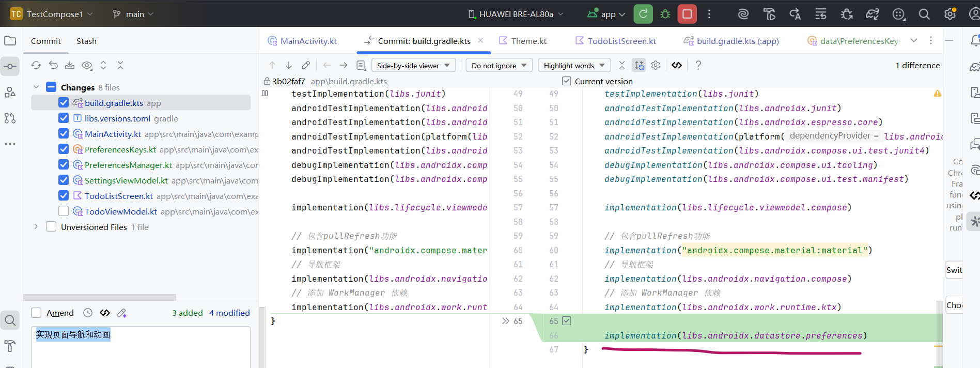Apply change with the double-arrow at line 65
The height and width of the screenshot is (368, 980).
(506, 321)
